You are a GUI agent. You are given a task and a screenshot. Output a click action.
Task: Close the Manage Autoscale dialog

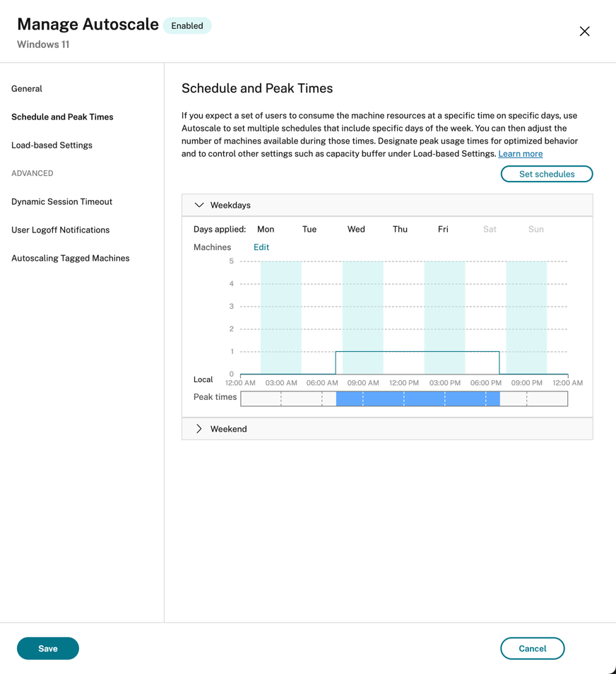(584, 31)
